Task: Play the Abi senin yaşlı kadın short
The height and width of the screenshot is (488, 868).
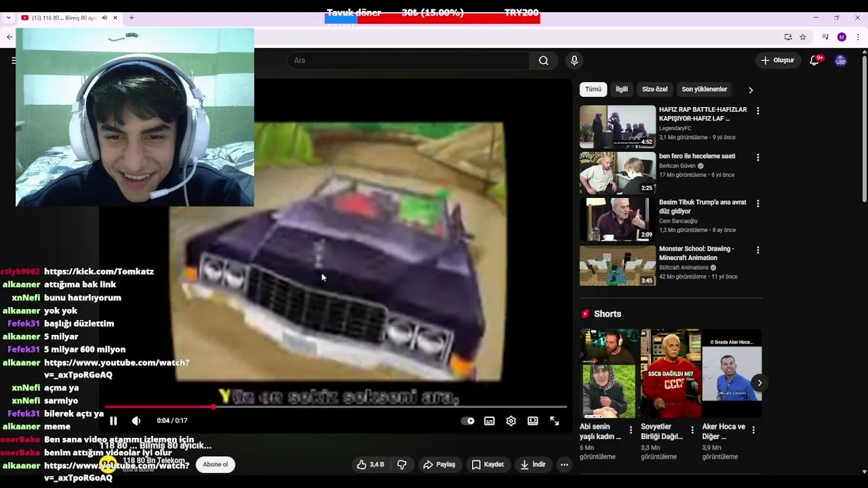Action: pyautogui.click(x=609, y=373)
